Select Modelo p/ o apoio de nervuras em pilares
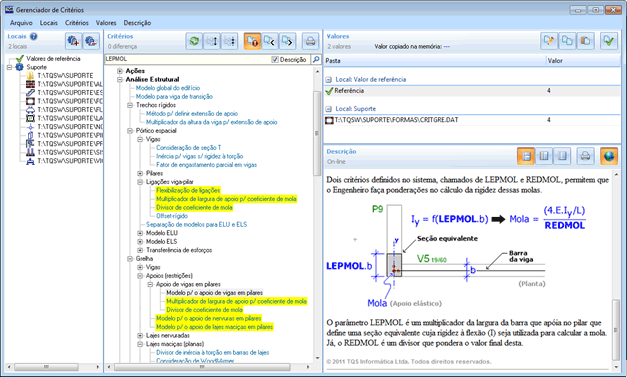 coord(209,318)
